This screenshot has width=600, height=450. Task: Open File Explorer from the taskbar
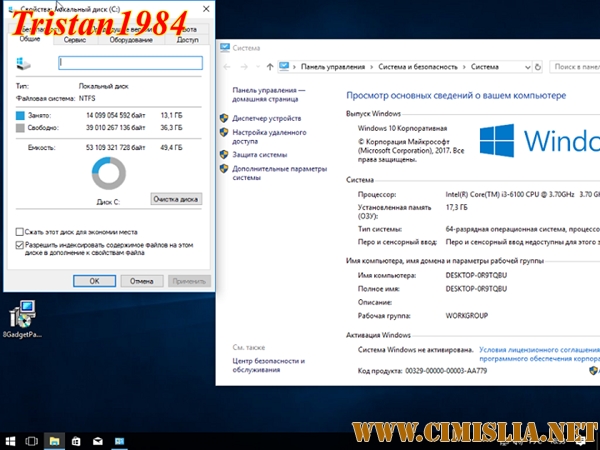54,440
